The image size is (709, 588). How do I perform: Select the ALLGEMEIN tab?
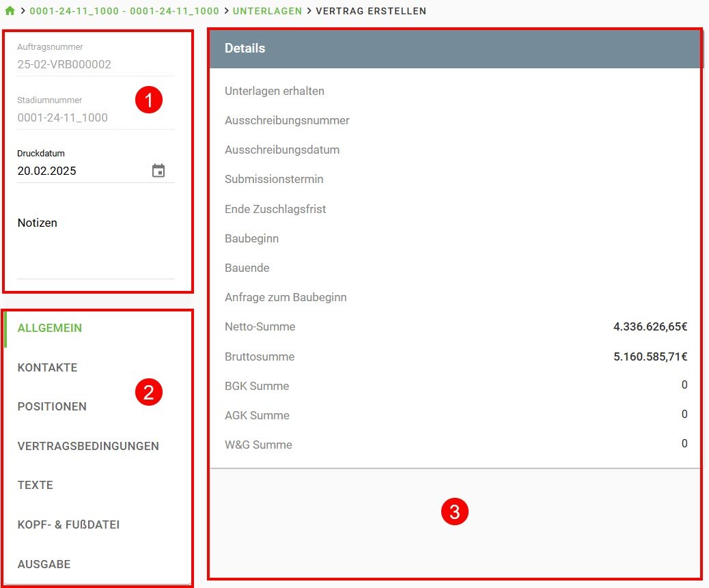click(50, 328)
